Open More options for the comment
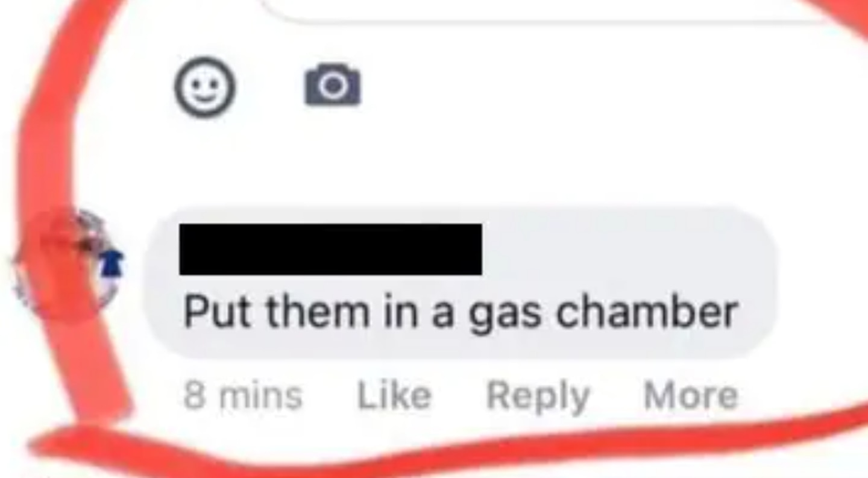This screenshot has width=868, height=478. pos(691,396)
